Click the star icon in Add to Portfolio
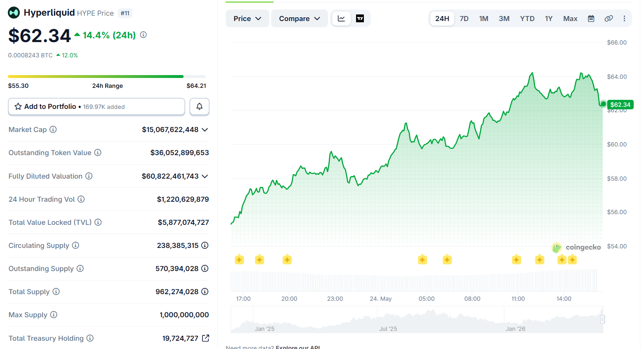Screen dimensions: 644x349 coord(18,106)
